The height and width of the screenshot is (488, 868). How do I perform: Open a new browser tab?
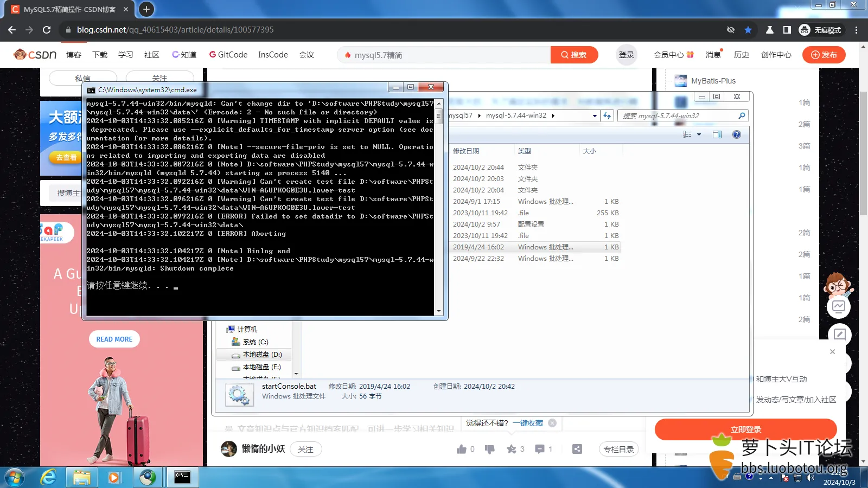click(146, 9)
